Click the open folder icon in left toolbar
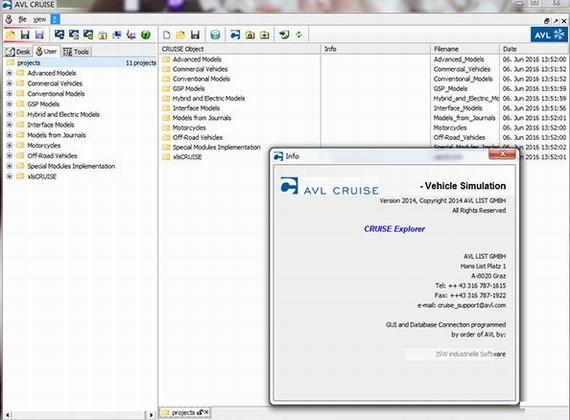 coord(11,35)
